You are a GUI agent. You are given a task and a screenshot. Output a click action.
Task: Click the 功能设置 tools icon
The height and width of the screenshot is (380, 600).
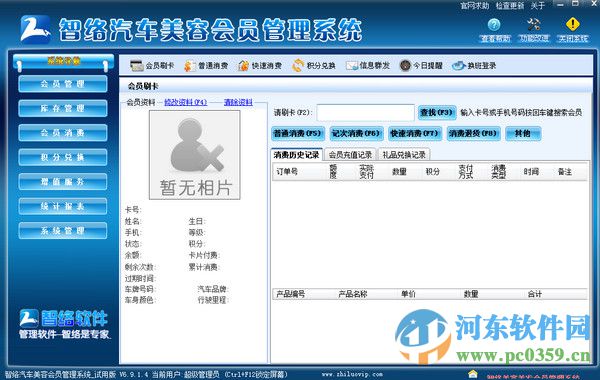pyautogui.click(x=533, y=25)
